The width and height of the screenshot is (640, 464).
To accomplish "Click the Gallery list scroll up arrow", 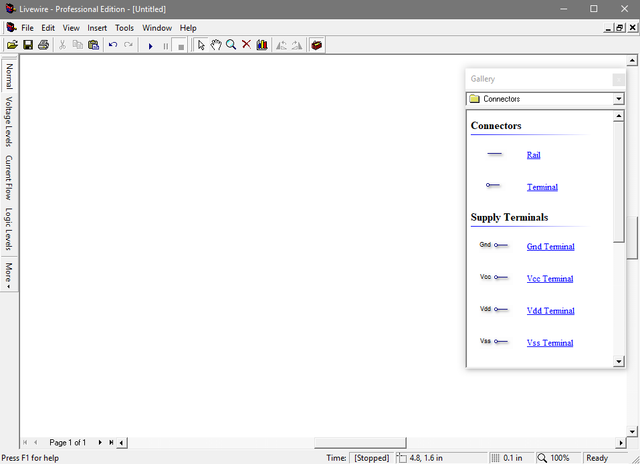I will point(619,116).
